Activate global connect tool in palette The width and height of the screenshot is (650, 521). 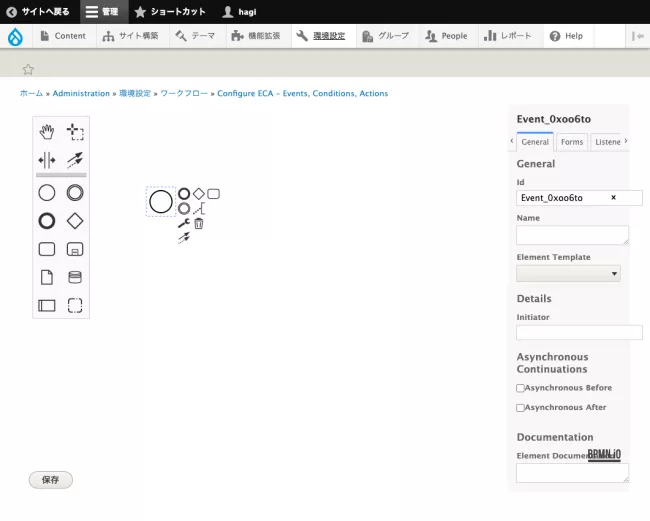click(75, 160)
